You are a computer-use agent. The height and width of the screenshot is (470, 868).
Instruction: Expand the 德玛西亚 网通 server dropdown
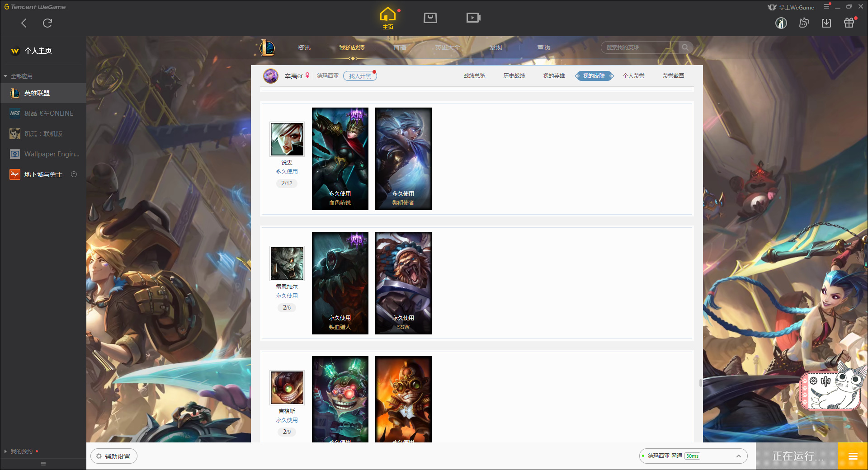[693, 456]
